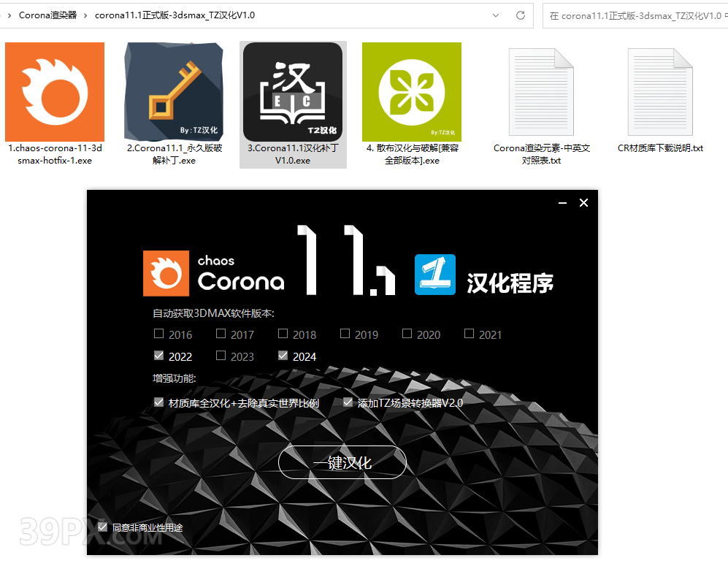The height and width of the screenshot is (566, 728).
Task: Expand the address bar history dropdown
Action: point(496,15)
